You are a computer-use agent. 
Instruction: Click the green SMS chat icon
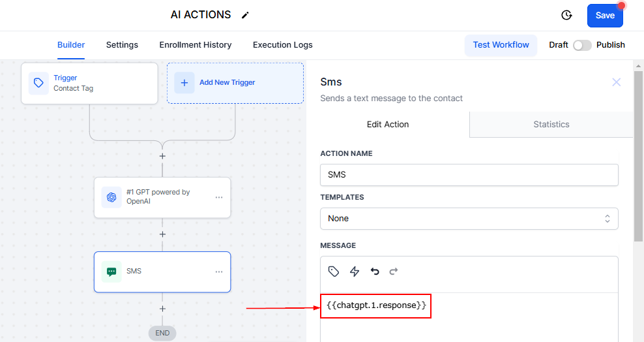pyautogui.click(x=111, y=272)
